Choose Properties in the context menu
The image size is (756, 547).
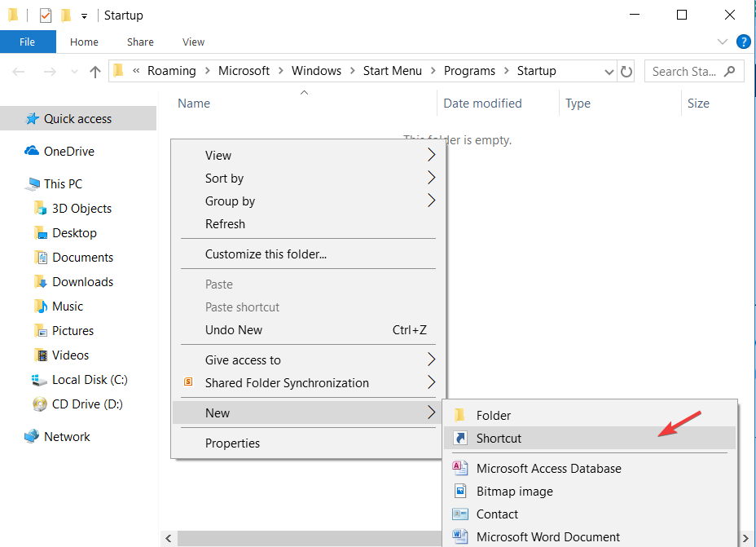pyautogui.click(x=232, y=443)
